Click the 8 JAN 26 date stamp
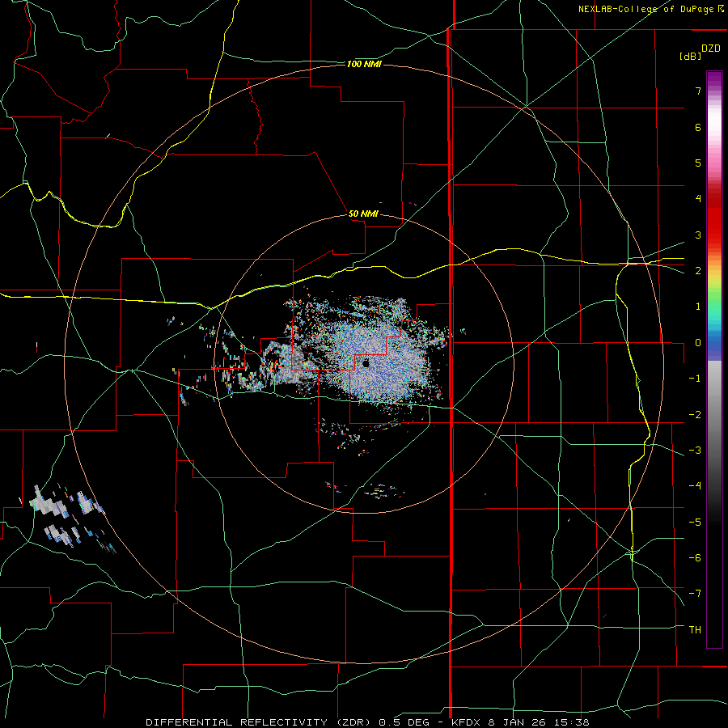Screen dimensions: 728x728 (x=518, y=722)
